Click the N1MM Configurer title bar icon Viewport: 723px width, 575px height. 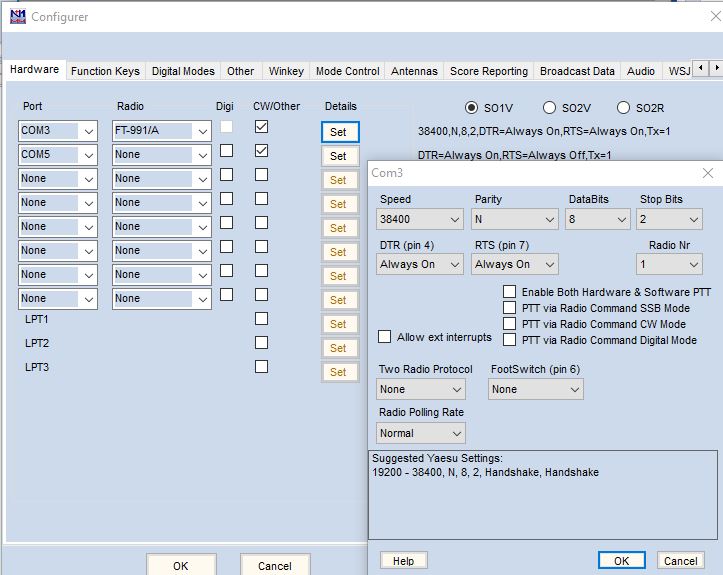click(17, 16)
